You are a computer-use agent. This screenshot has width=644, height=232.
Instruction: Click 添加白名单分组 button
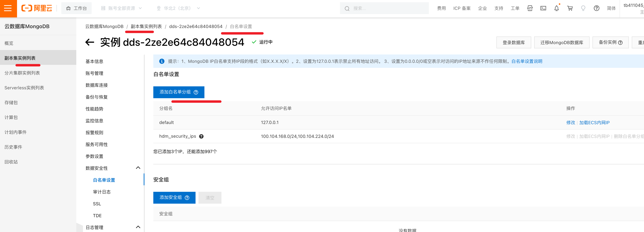pyautogui.click(x=178, y=92)
